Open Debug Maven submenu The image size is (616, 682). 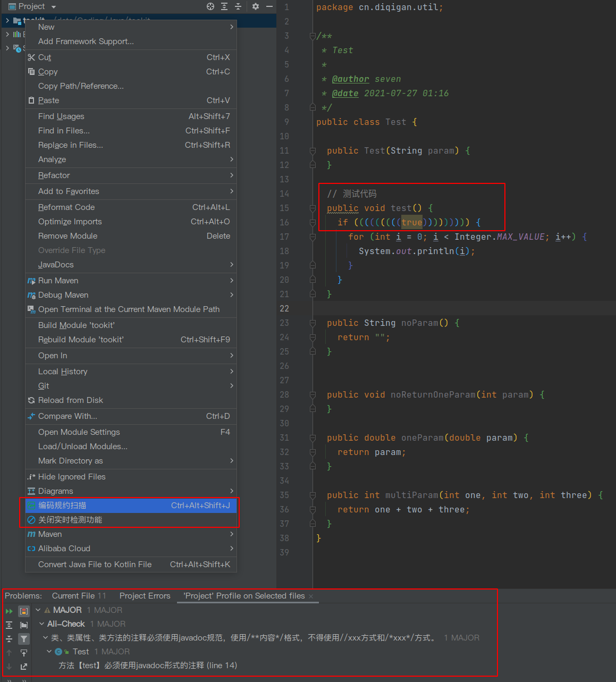pyautogui.click(x=131, y=295)
